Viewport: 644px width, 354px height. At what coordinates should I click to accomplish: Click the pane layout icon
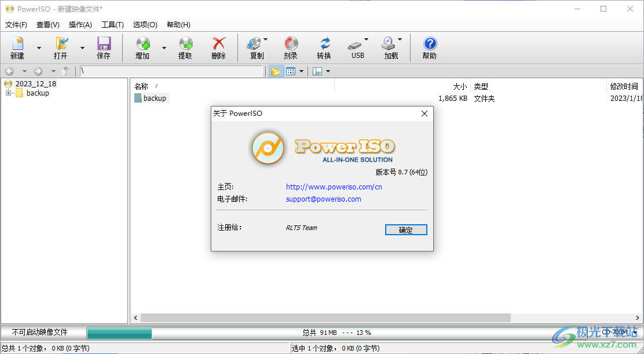pyautogui.click(x=317, y=71)
